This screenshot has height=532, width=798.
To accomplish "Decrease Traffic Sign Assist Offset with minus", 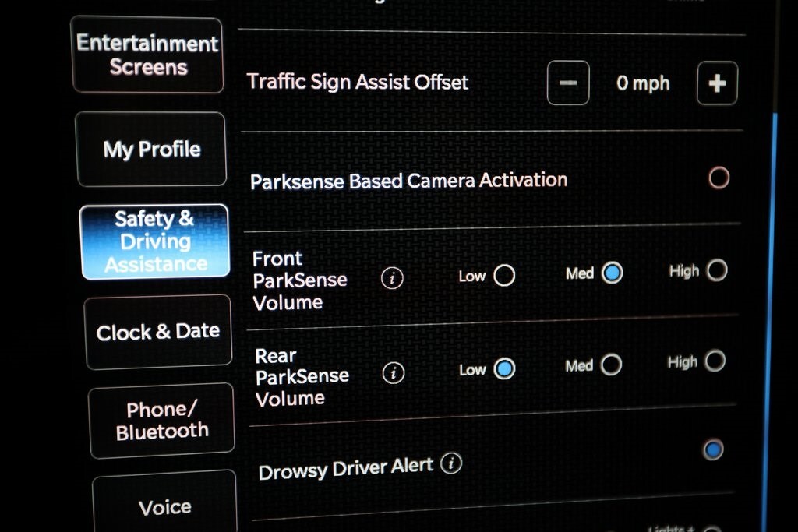I will click(x=568, y=83).
